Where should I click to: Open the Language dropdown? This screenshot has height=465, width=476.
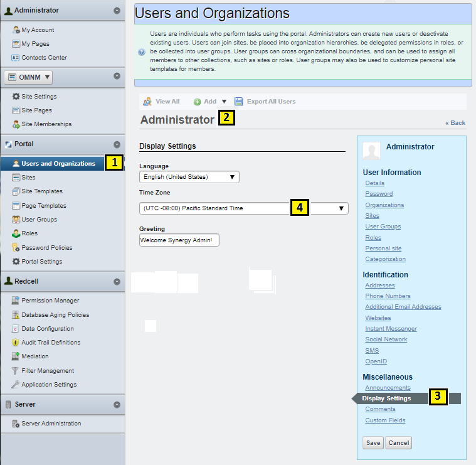click(189, 177)
